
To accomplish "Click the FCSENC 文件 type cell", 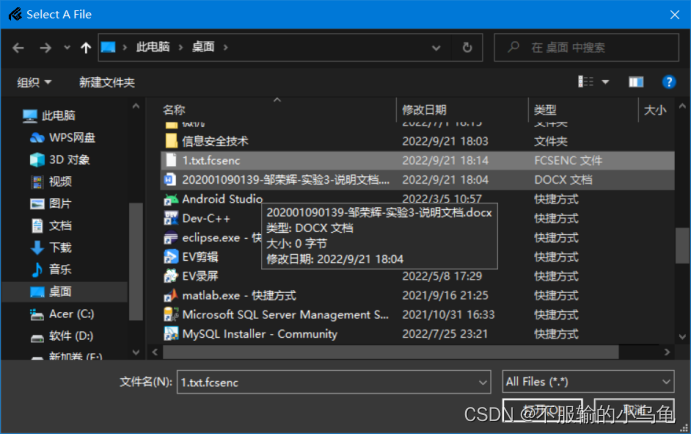I will (x=568, y=160).
